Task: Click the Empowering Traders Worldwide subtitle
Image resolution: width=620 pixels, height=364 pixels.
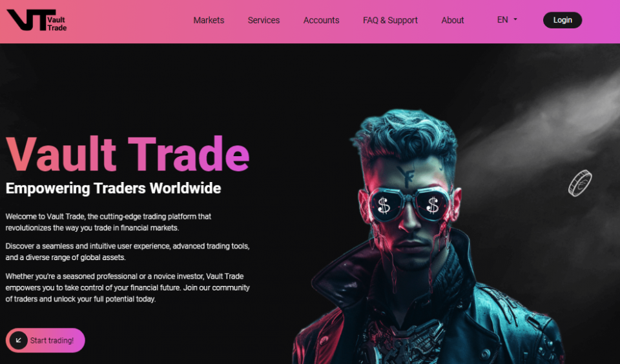Action: coord(113,188)
